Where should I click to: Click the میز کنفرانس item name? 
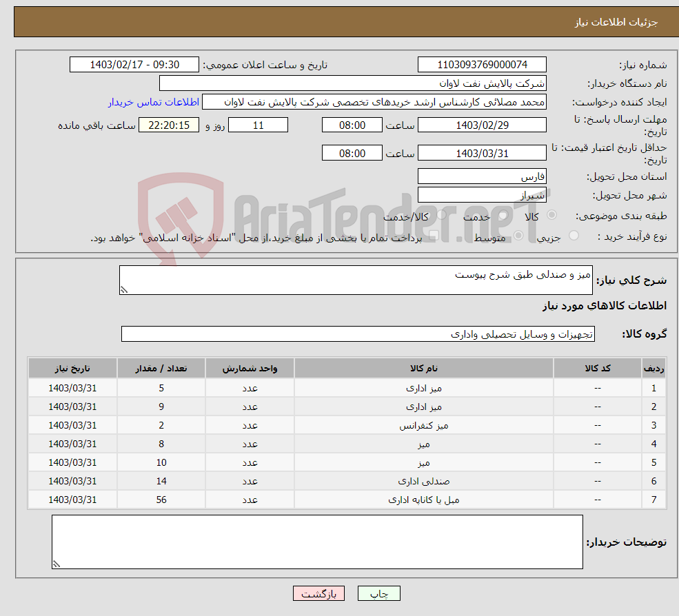(423, 426)
